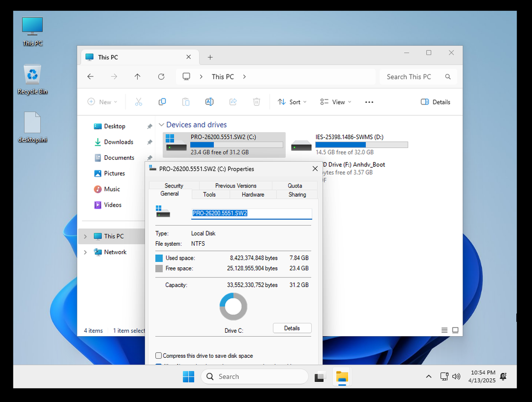Open the Windows Start menu
This screenshot has width=532, height=402.
[188, 376]
